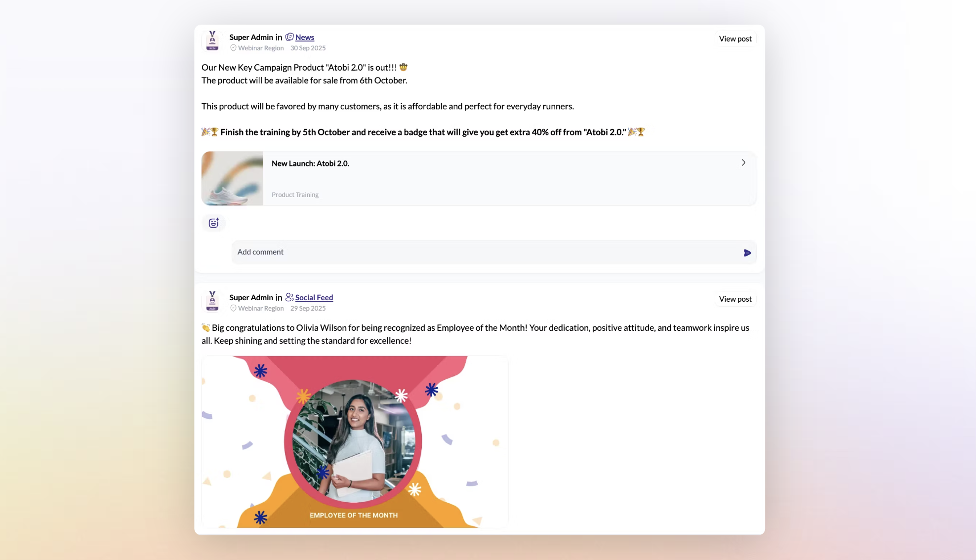The height and width of the screenshot is (560, 976).
Task: Click the News channel icon
Action: [289, 37]
